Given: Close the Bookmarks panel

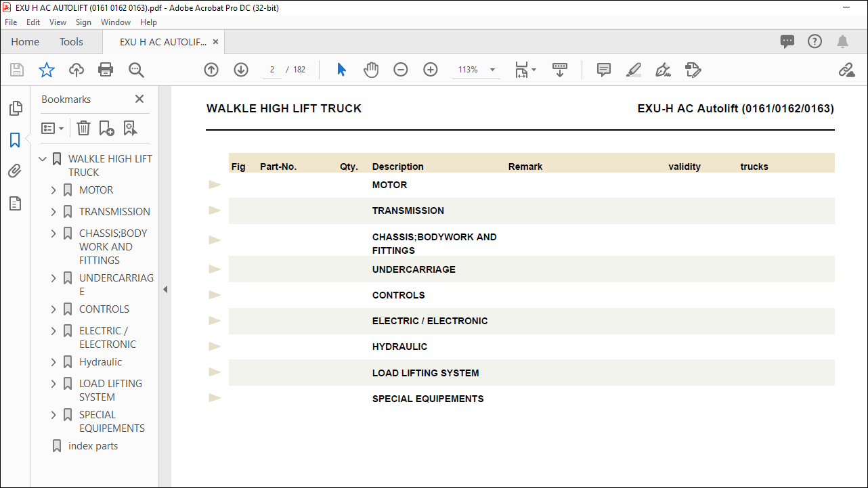Looking at the screenshot, I should click(139, 99).
